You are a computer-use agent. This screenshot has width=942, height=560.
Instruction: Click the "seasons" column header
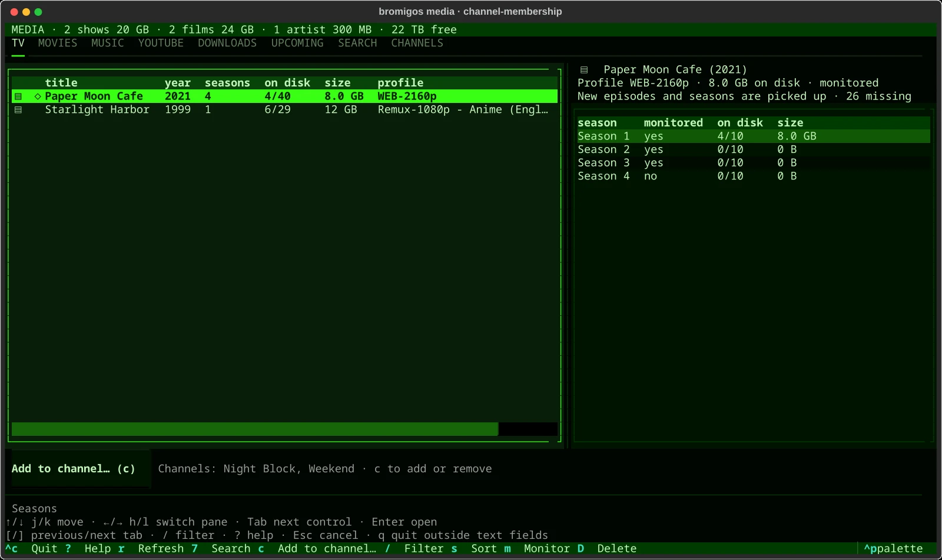click(x=227, y=83)
